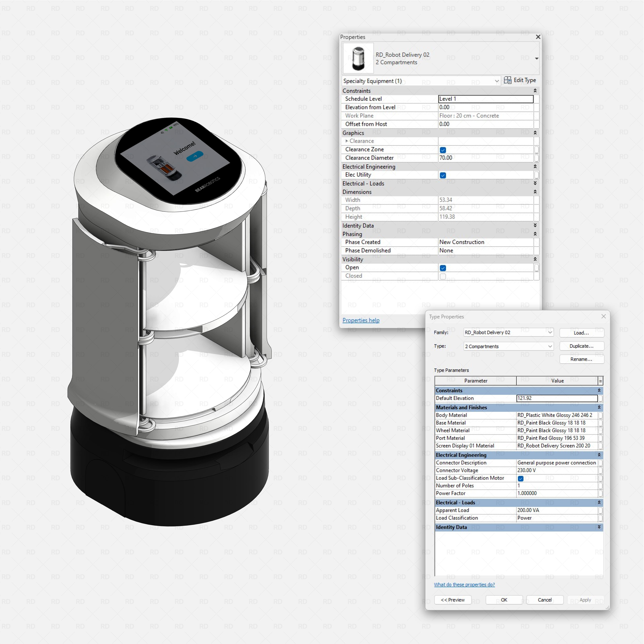Edit the Clearance Diameter value 70.00
Viewport: 644px width, 644px height.
tap(486, 158)
